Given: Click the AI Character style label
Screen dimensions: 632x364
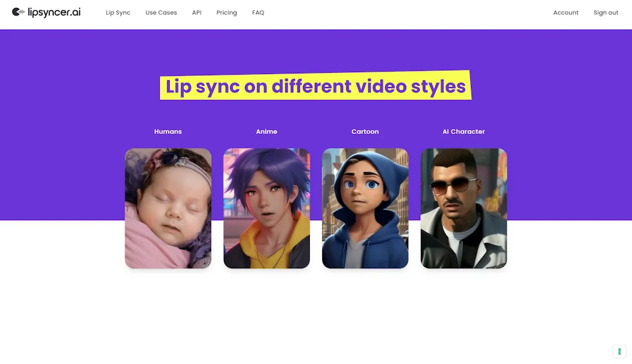Looking at the screenshot, I should (x=464, y=131).
